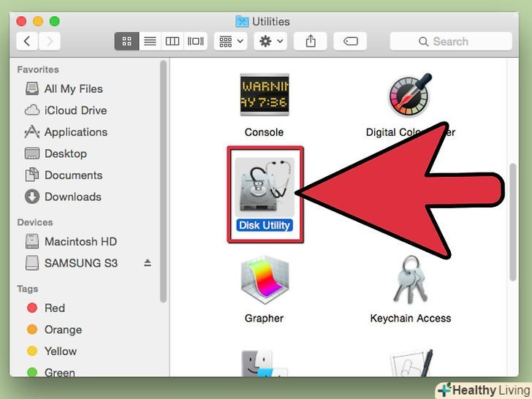Viewport: 532px width, 399px height.
Task: Click the Utilities folder title icon
Action: pyautogui.click(x=242, y=21)
